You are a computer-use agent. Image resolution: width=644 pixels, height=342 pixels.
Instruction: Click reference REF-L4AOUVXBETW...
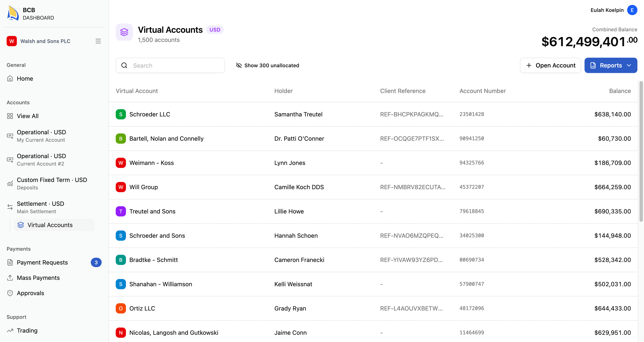(x=411, y=309)
